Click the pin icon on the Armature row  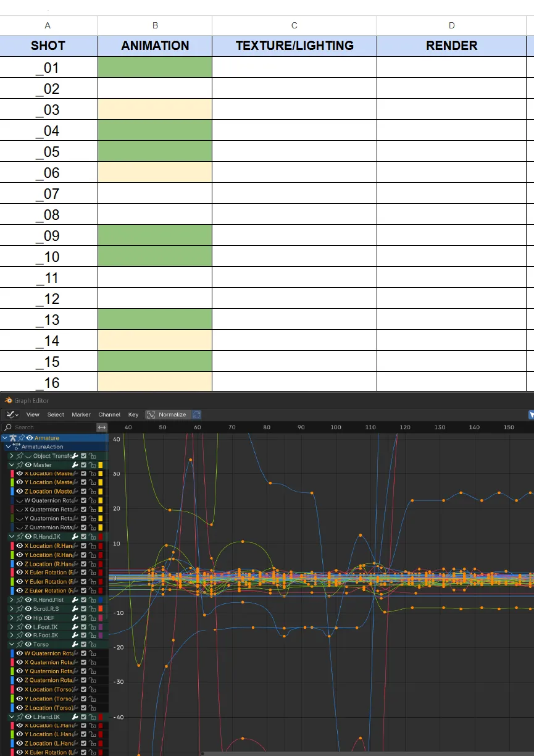tap(21, 438)
